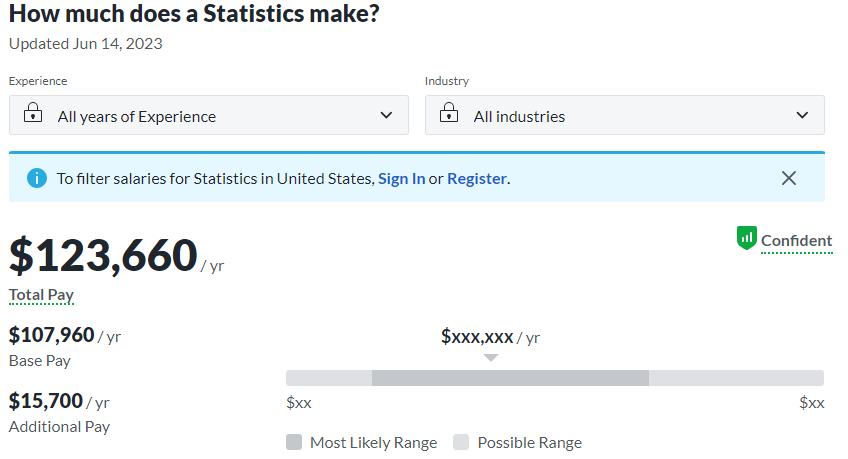Click the $107,960 Base Pay amount
The height and width of the screenshot is (459, 848).
tap(52, 335)
